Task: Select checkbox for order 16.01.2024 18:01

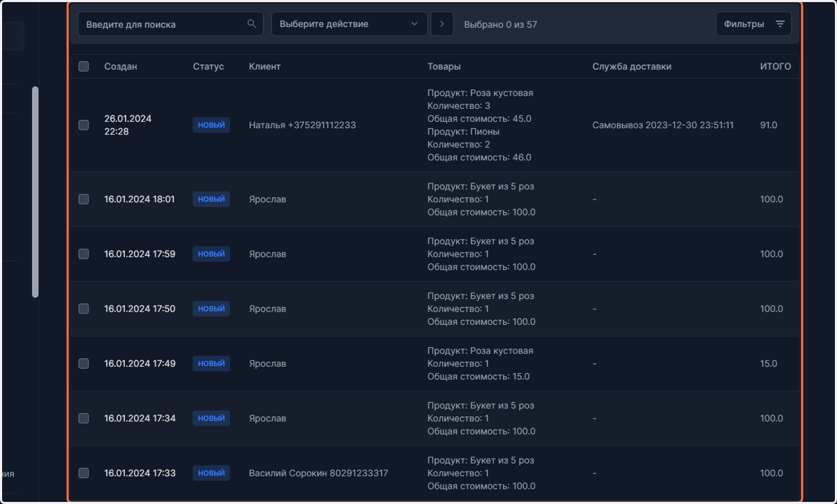Action: [x=84, y=199]
